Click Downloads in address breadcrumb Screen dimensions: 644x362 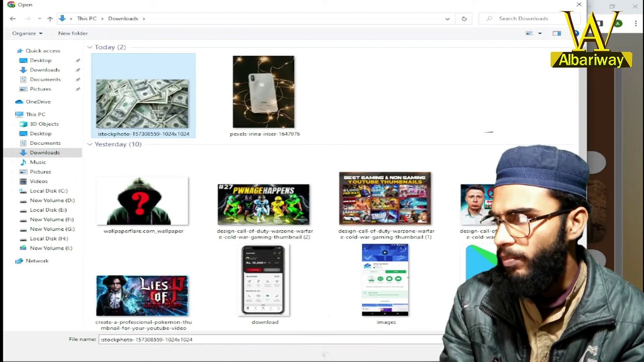123,19
